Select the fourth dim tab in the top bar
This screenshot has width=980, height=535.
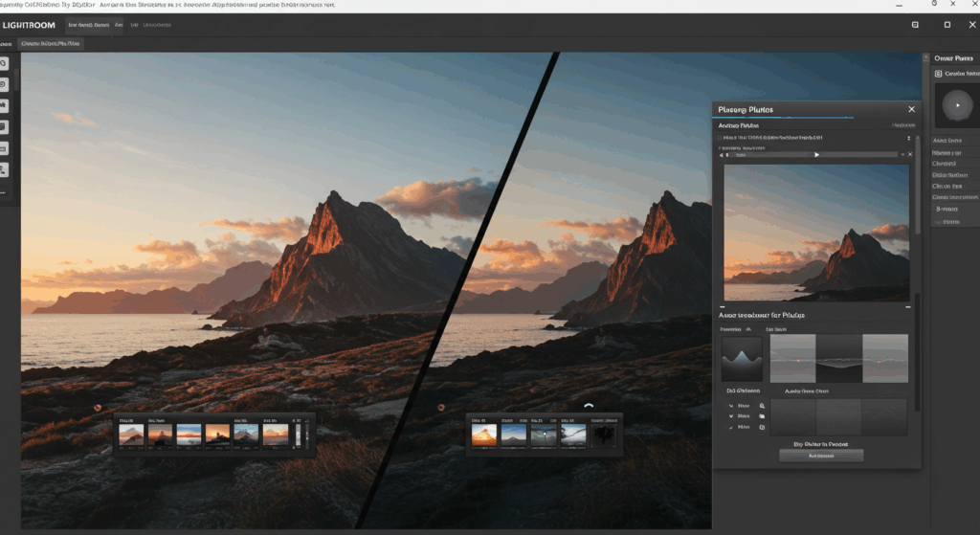[157, 25]
